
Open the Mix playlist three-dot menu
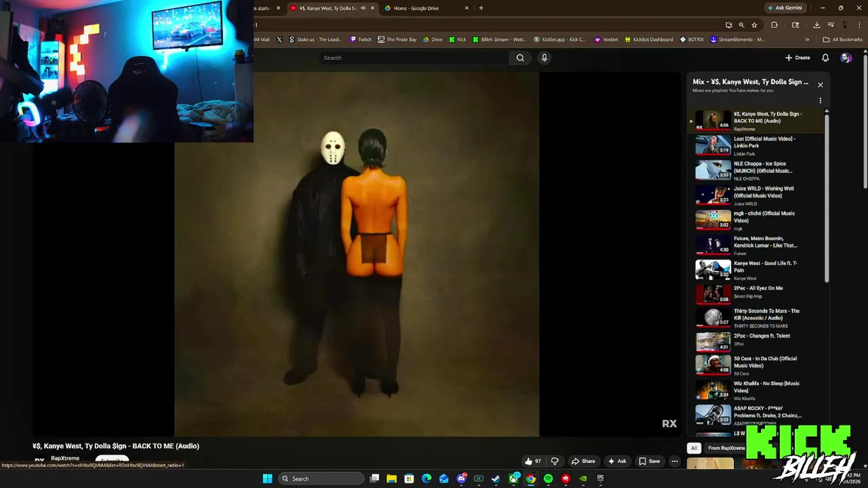click(820, 100)
